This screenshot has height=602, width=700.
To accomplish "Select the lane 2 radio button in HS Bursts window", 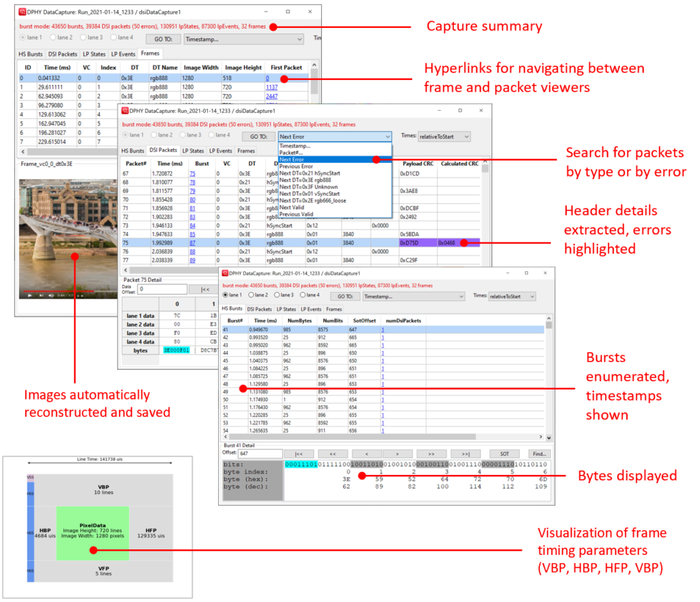I will point(250,296).
